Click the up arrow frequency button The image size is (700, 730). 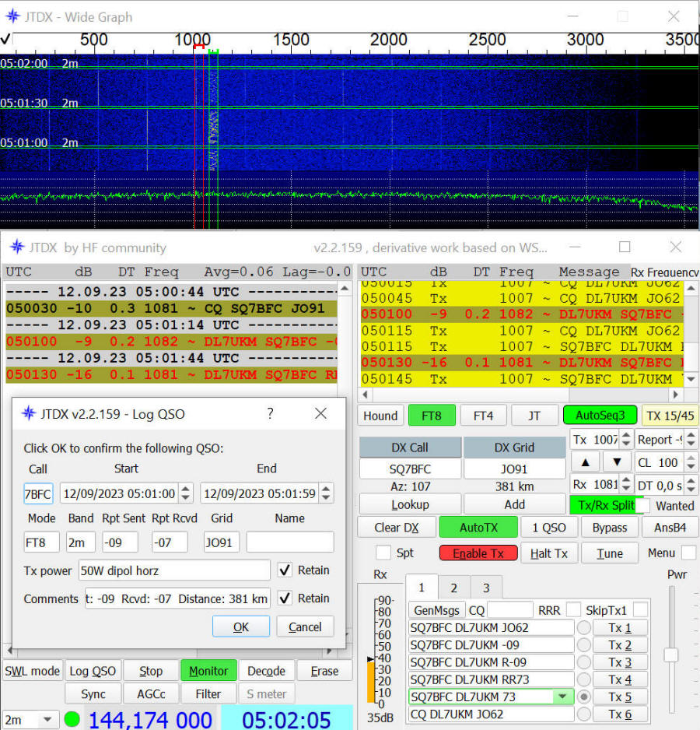click(585, 462)
